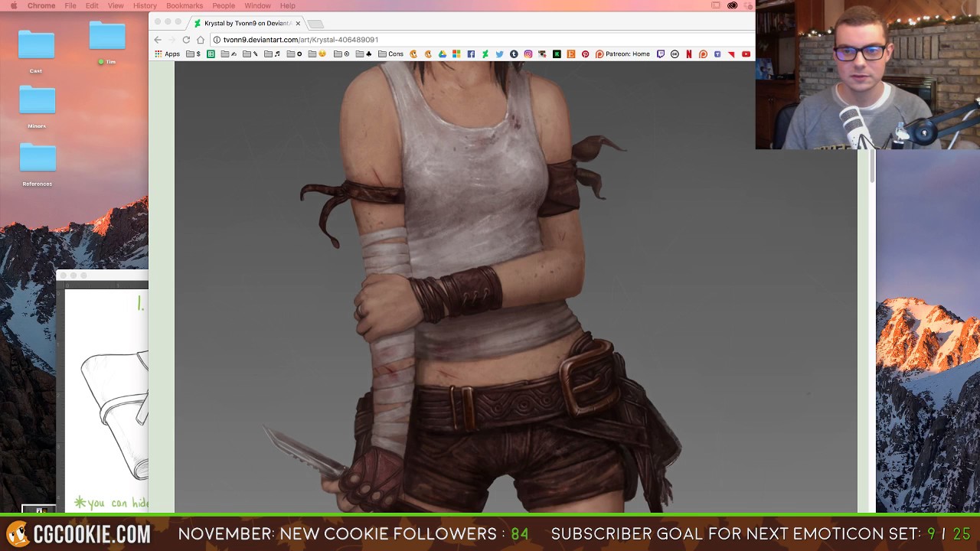The height and width of the screenshot is (551, 980).
Task: Select the 'Minors' desktop folder
Action: coord(37,106)
